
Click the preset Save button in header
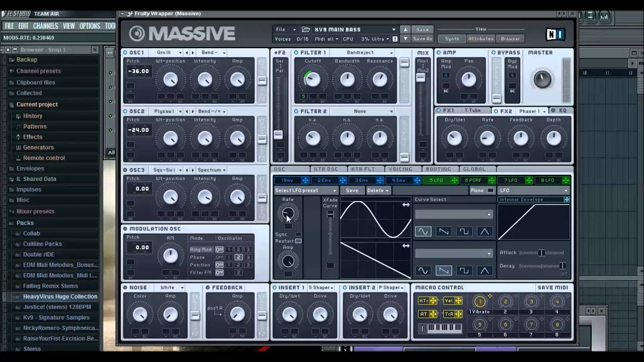423,30
